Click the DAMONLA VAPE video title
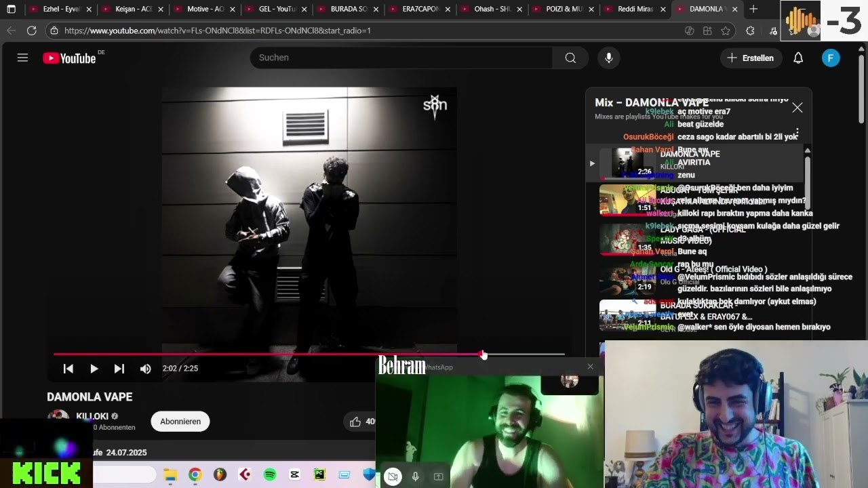 (90, 397)
